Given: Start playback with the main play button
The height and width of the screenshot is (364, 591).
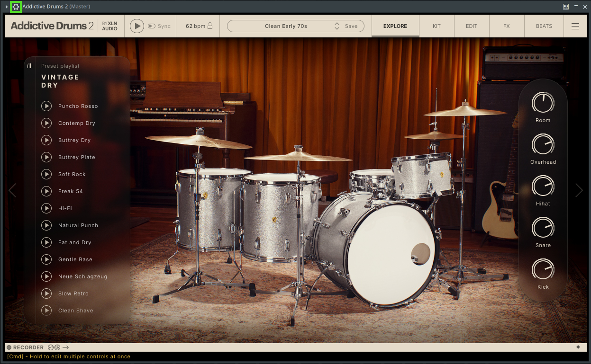Looking at the screenshot, I should pyautogui.click(x=137, y=26).
